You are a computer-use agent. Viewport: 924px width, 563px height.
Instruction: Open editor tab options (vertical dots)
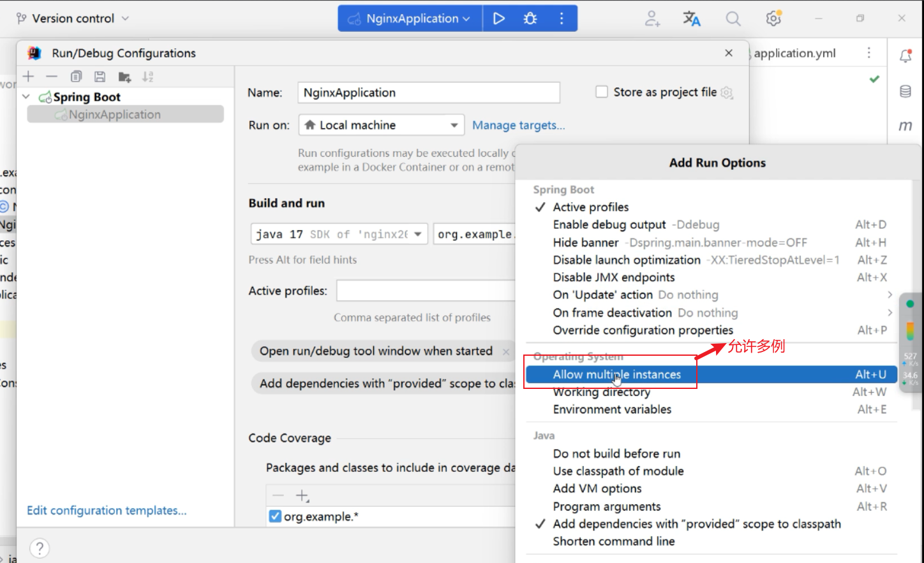[x=868, y=53]
